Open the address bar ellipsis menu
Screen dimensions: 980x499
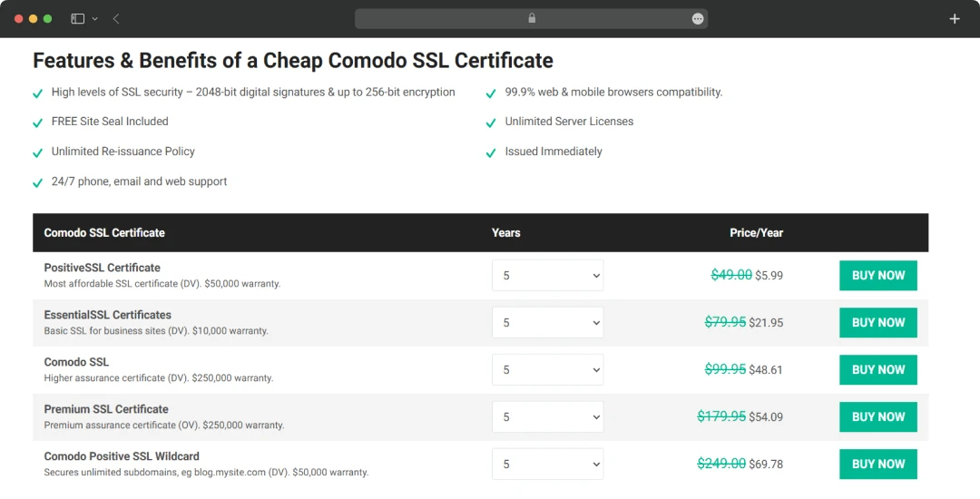698,19
